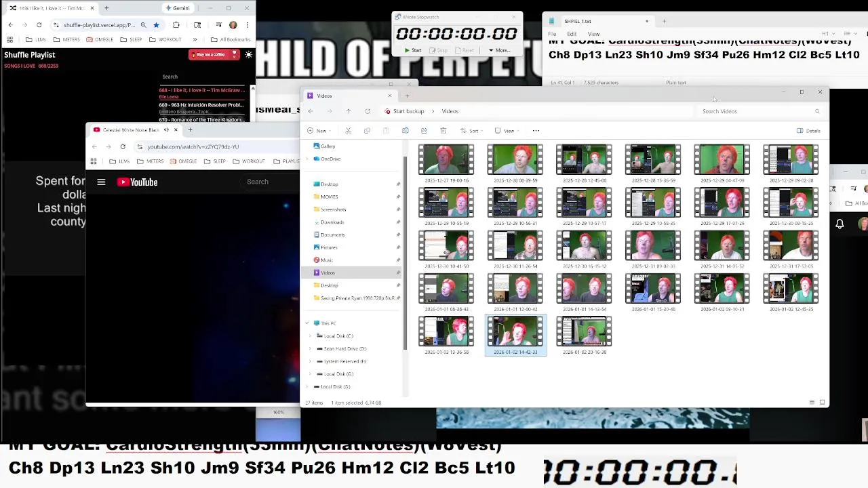Click the Delete trash icon in File Explorer
868x488 pixels.
[443, 131]
